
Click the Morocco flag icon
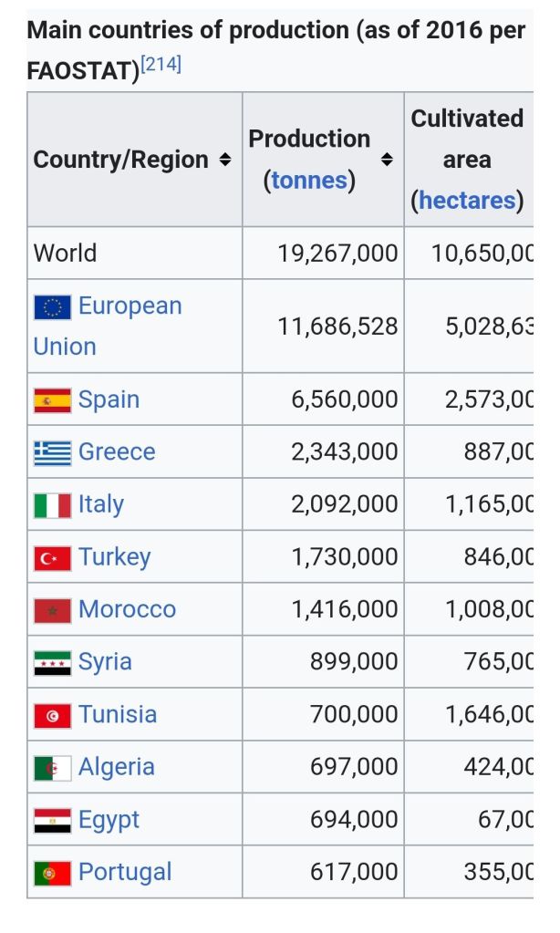[52, 610]
